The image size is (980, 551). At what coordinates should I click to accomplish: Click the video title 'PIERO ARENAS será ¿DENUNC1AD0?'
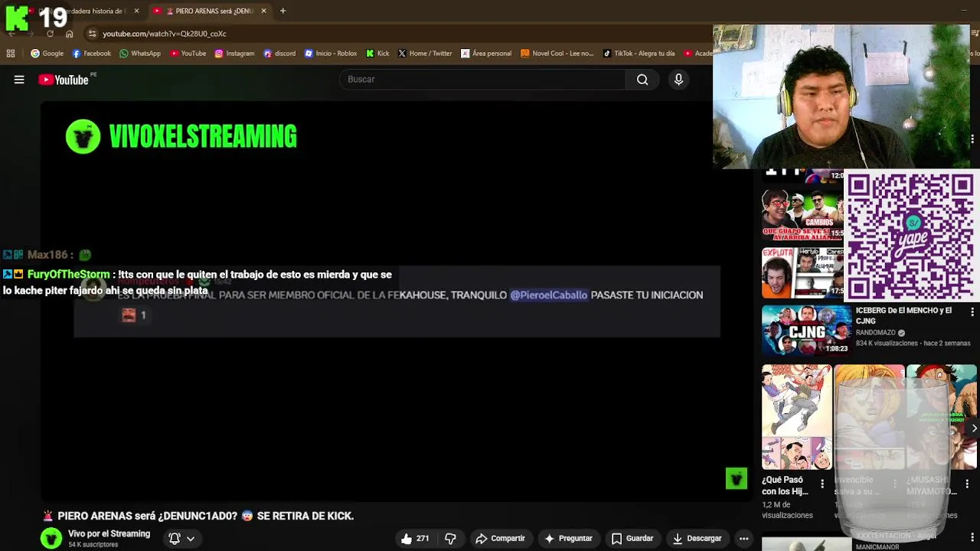point(198,517)
